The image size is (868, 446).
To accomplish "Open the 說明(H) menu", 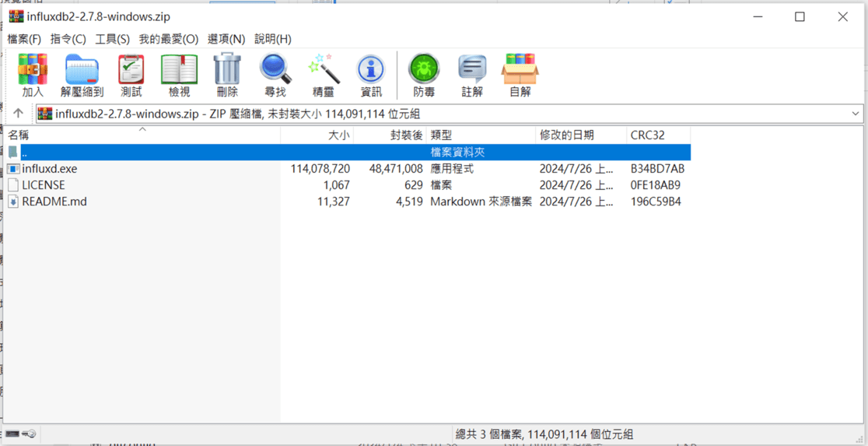I will point(273,40).
